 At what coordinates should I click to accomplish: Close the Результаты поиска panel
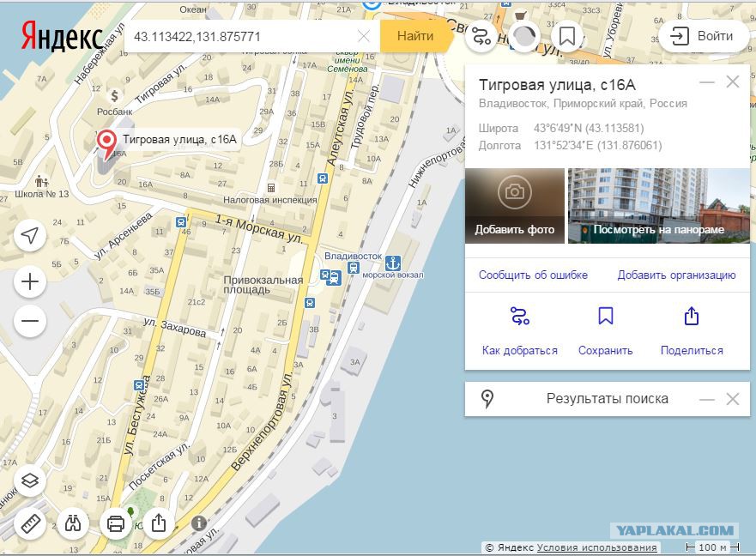(x=732, y=399)
